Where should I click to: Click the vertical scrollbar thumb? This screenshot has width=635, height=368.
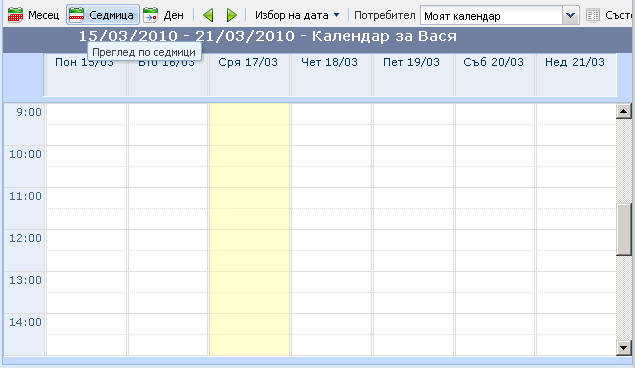pyautogui.click(x=624, y=230)
